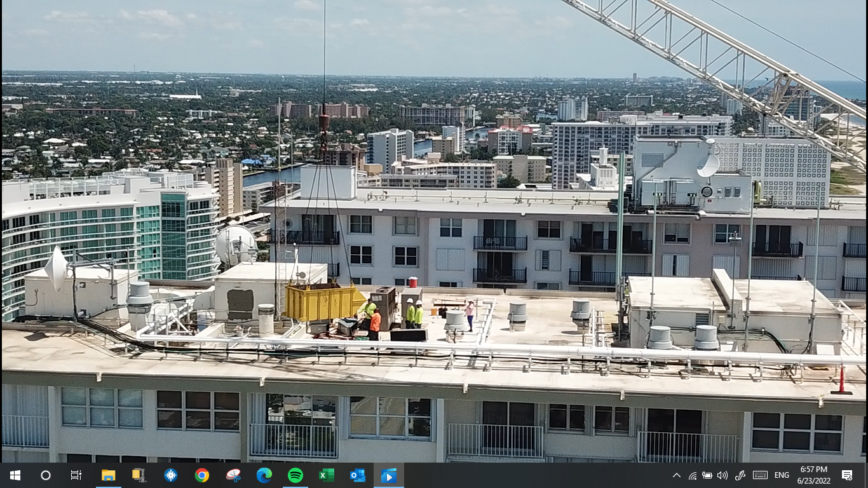Open the Windows Ink Workspace pen icon

tap(740, 475)
